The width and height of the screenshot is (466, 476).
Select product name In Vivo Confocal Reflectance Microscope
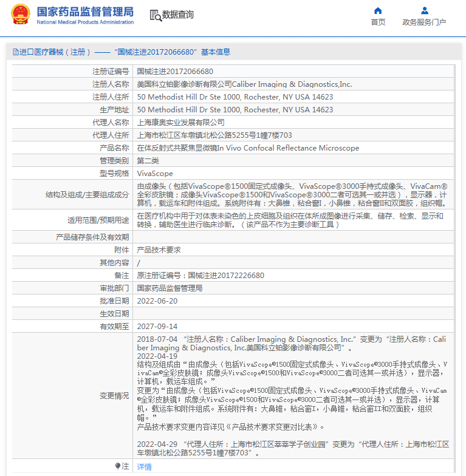coord(248,148)
